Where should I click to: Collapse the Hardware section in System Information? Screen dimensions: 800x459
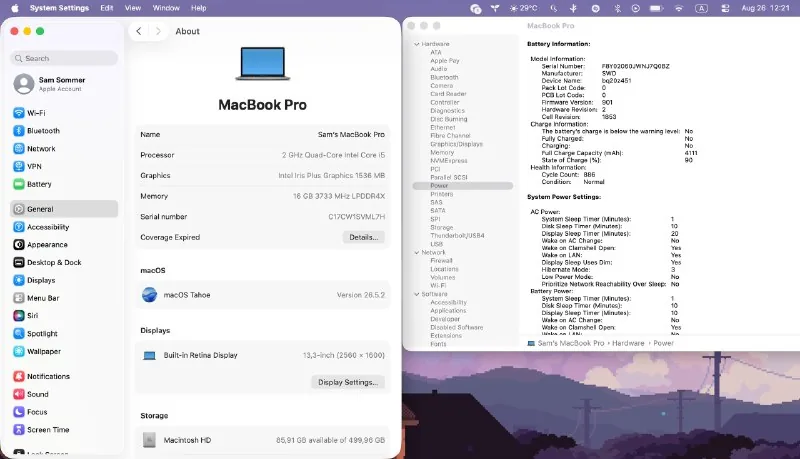[x=417, y=44]
